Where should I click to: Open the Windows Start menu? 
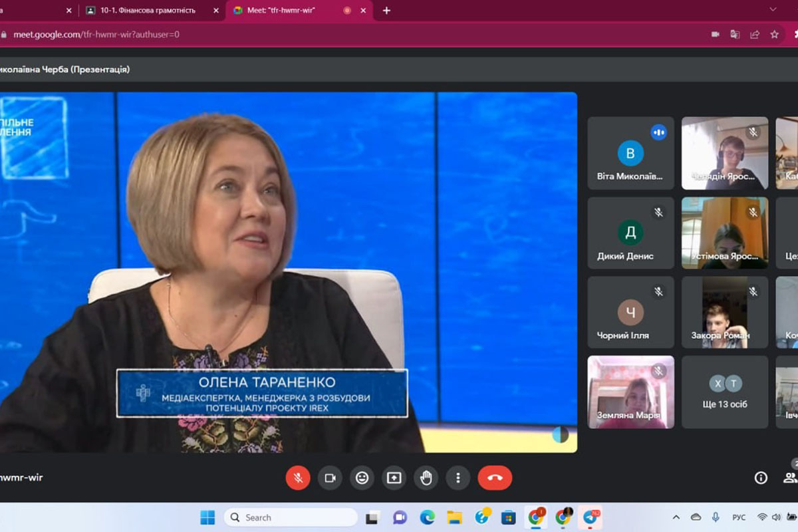click(x=207, y=517)
